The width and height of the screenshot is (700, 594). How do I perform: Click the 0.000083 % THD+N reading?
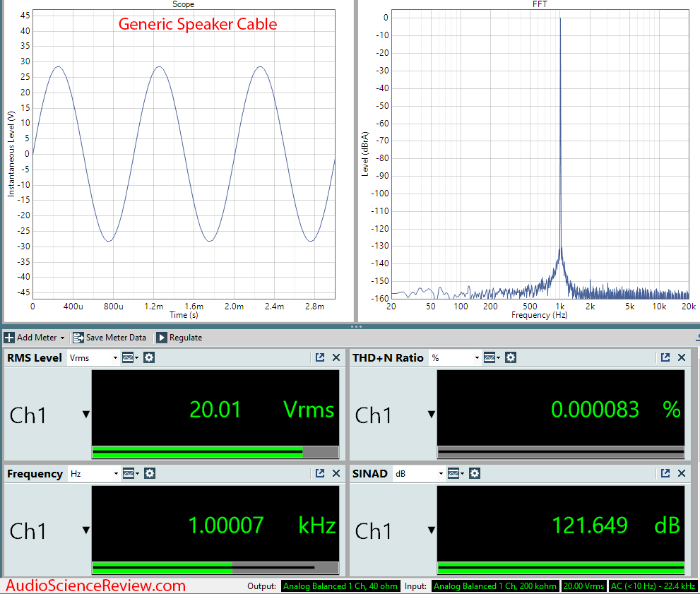[616, 409]
